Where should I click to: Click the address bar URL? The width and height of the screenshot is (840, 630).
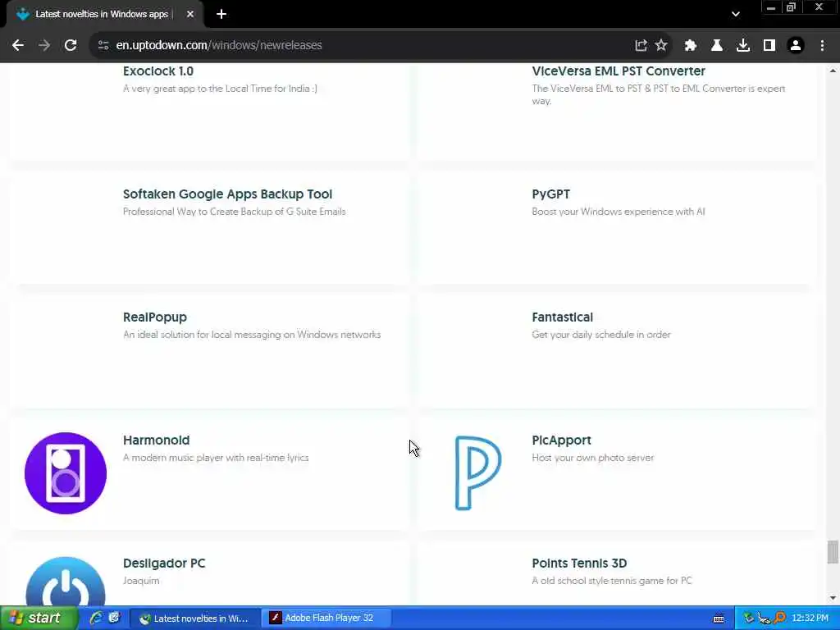click(219, 46)
